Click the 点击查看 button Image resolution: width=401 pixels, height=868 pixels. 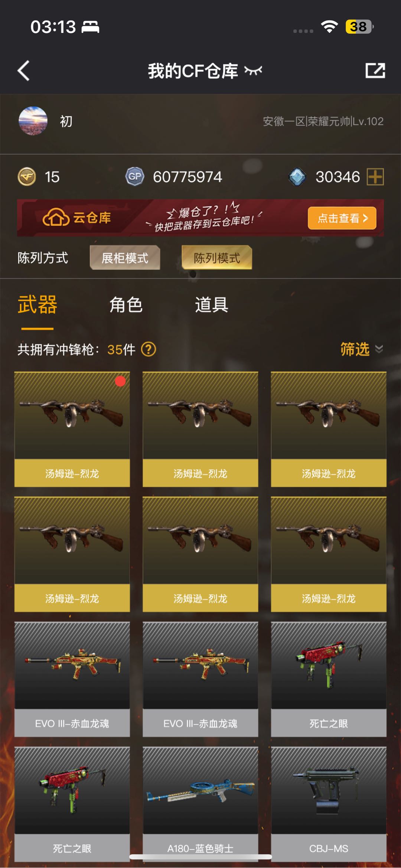pyautogui.click(x=342, y=218)
